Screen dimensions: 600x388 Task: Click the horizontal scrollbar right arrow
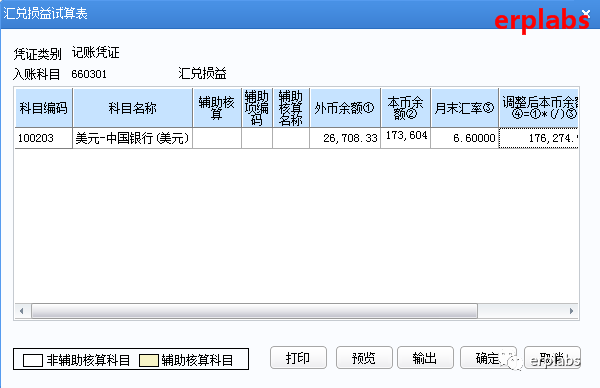pos(571,311)
